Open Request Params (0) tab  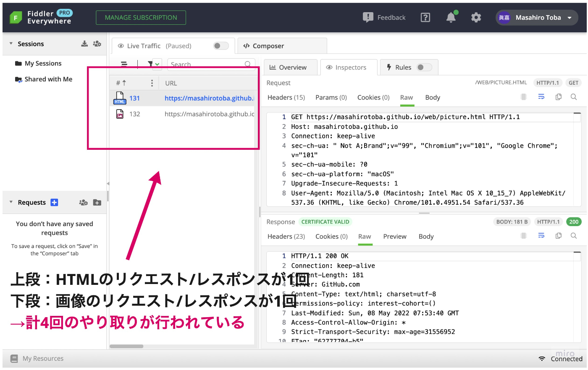[x=331, y=97]
